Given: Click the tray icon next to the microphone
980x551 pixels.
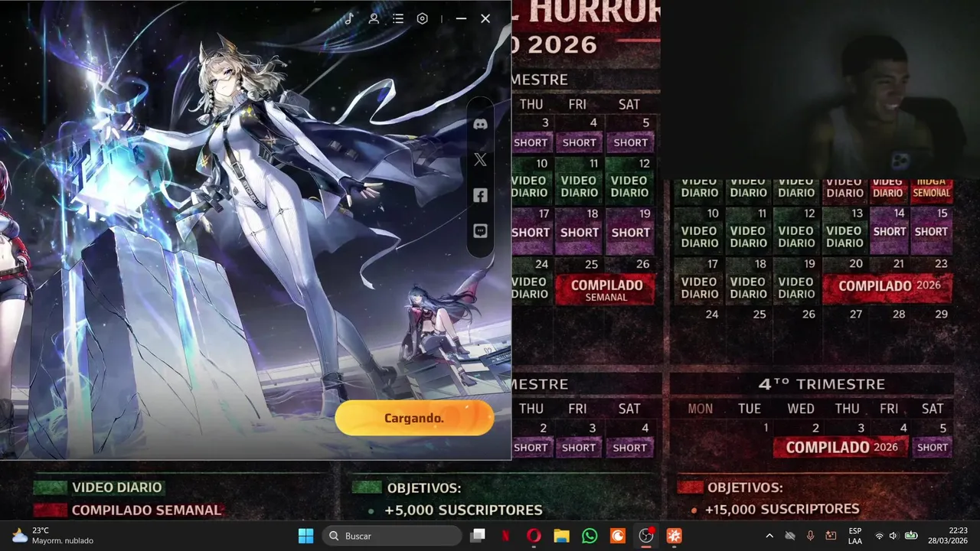Looking at the screenshot, I should pyautogui.click(x=831, y=536).
